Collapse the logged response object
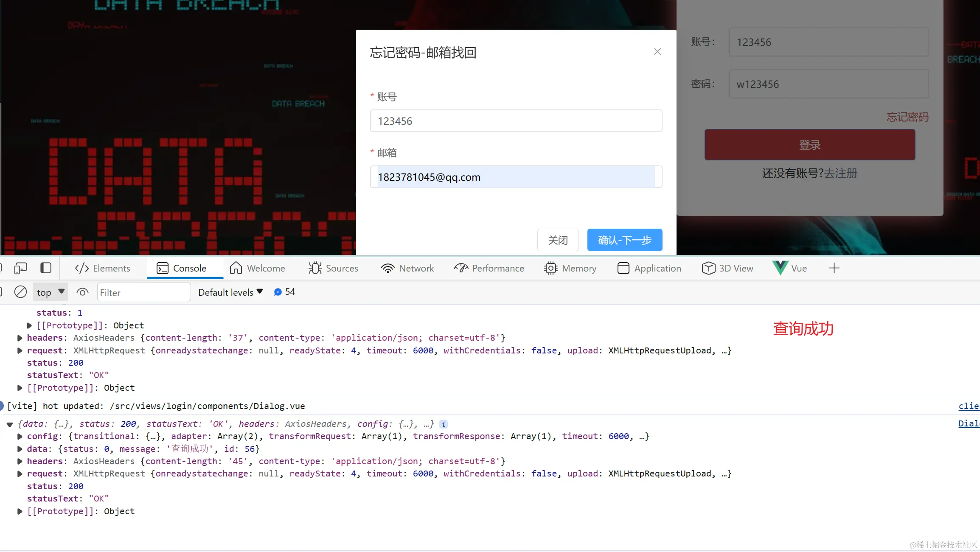980x552 pixels. (10, 424)
